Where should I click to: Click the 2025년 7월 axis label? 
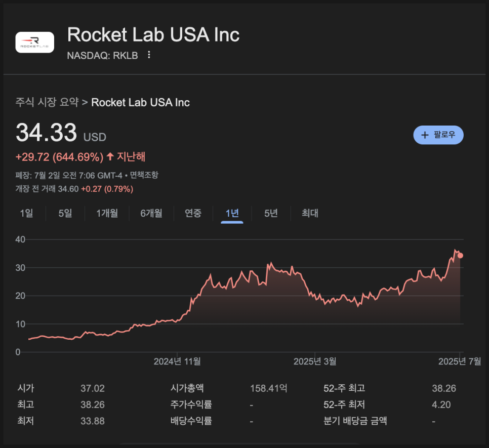(x=460, y=361)
